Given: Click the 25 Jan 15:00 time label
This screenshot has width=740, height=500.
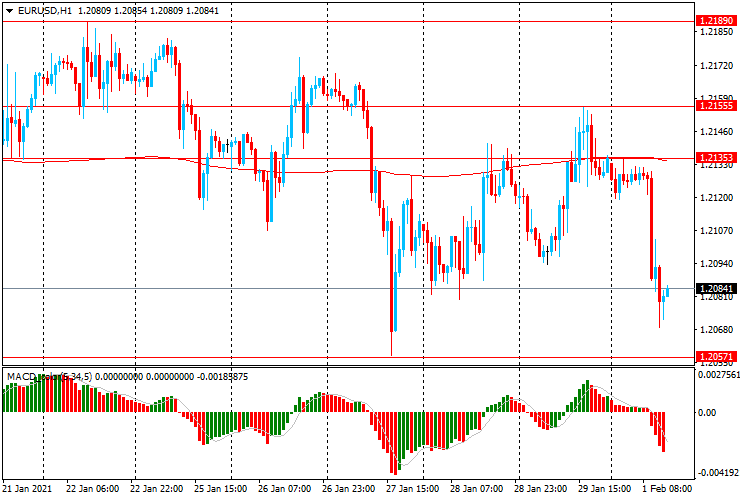Looking at the screenshot, I should click(220, 488).
